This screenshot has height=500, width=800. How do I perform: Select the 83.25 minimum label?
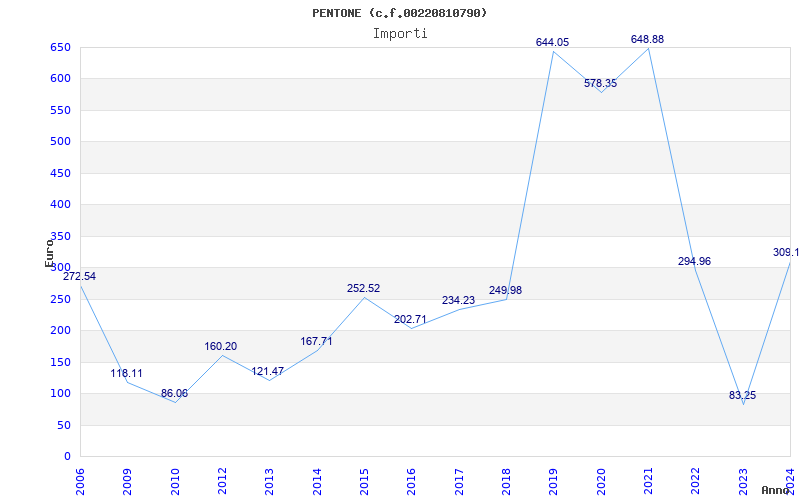point(743,395)
